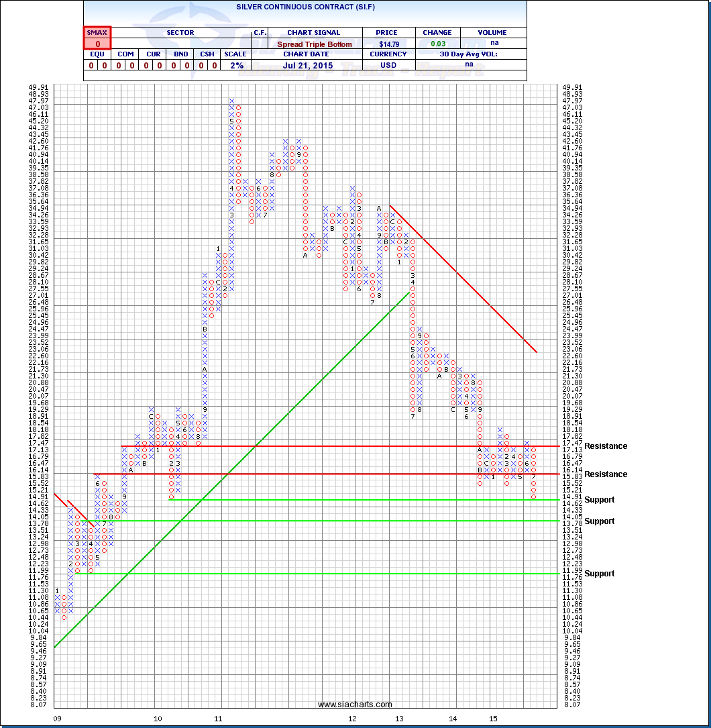Screen dimensions: 711x728
Task: Click the red SMAX score box
Action: (x=97, y=38)
